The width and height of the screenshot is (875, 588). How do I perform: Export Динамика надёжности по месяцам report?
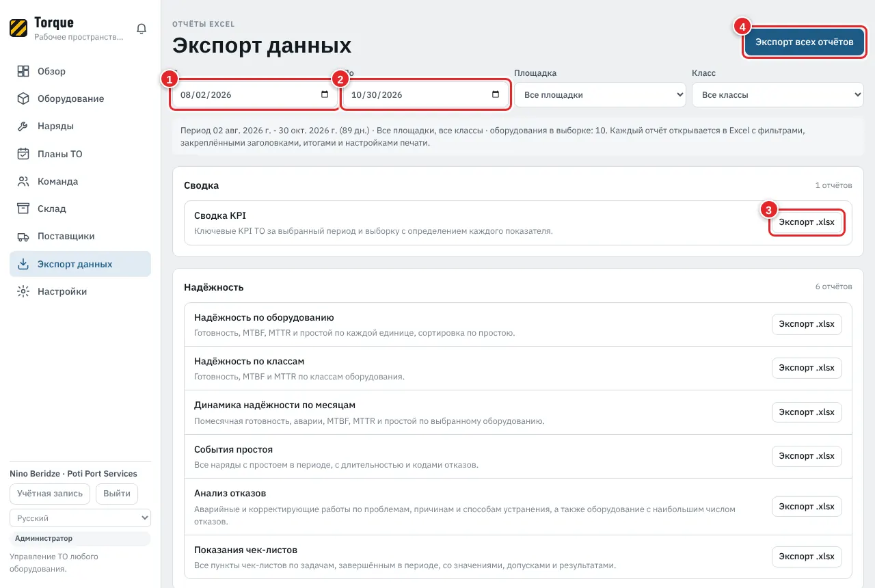(807, 412)
